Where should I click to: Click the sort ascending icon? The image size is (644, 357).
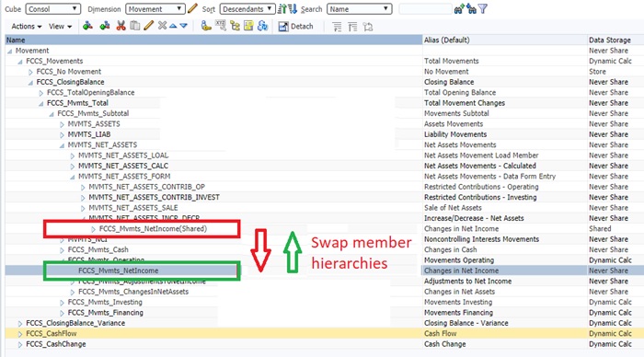tap(282, 8)
